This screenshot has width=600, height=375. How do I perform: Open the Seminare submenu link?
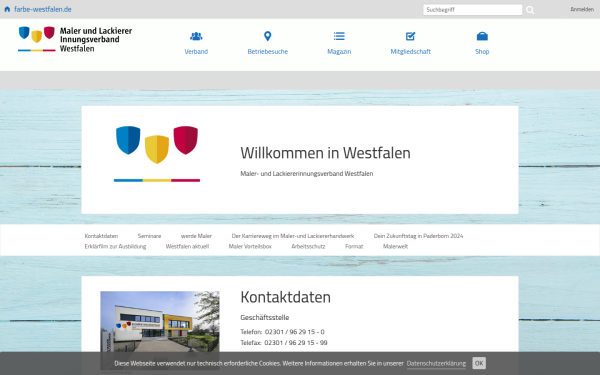149,236
